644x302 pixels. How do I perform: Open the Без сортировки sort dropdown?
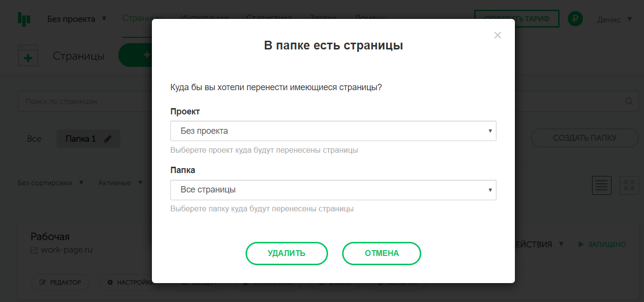[x=51, y=183]
